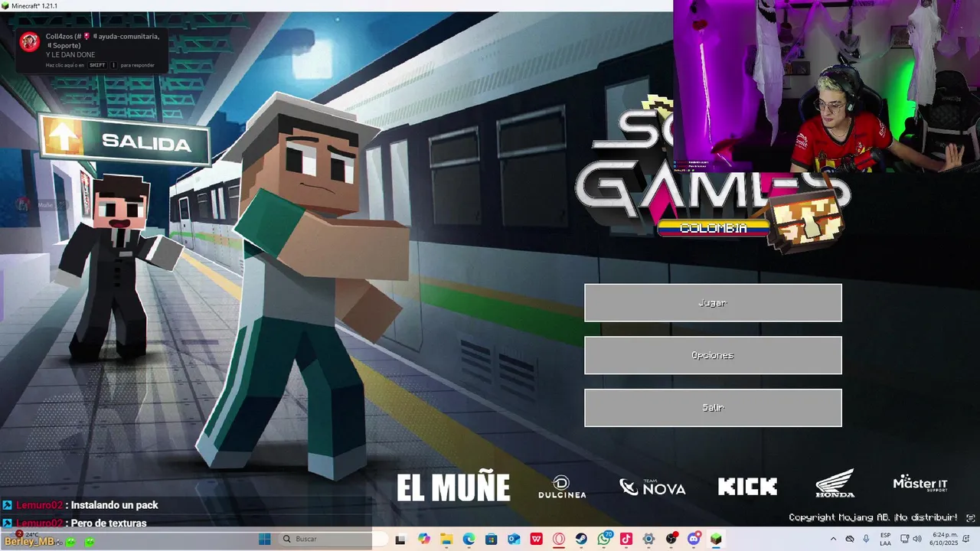Open the volume control in the tray

click(x=917, y=540)
